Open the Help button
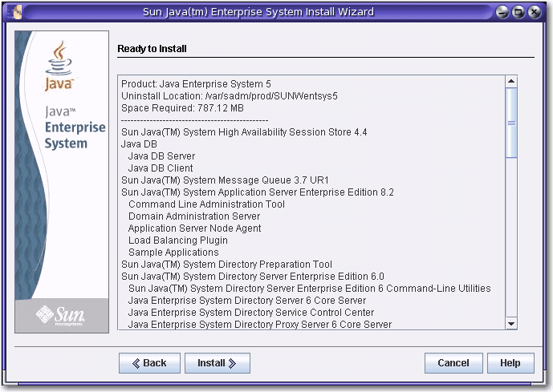Image resolution: width=553 pixels, height=392 pixels. (510, 363)
